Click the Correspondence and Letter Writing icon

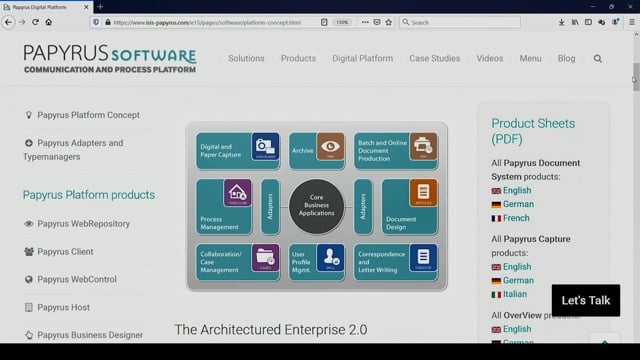coord(423,258)
